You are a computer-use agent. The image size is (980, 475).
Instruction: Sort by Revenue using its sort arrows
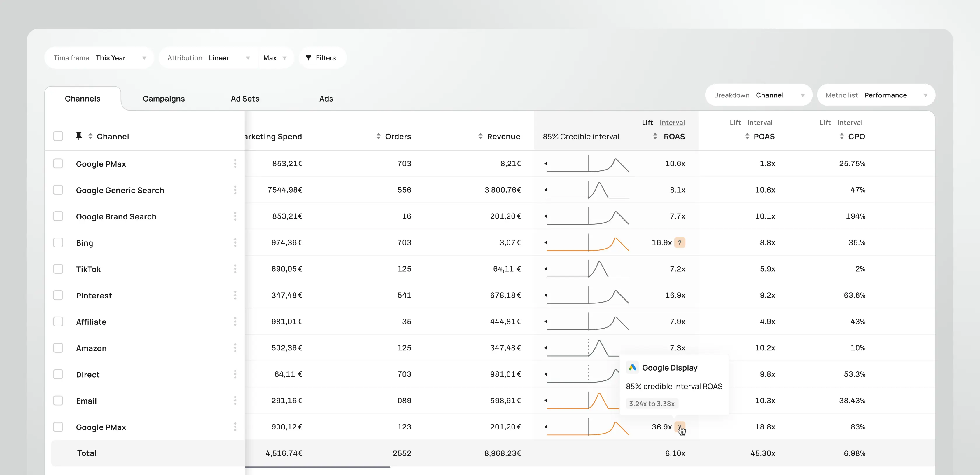(480, 136)
